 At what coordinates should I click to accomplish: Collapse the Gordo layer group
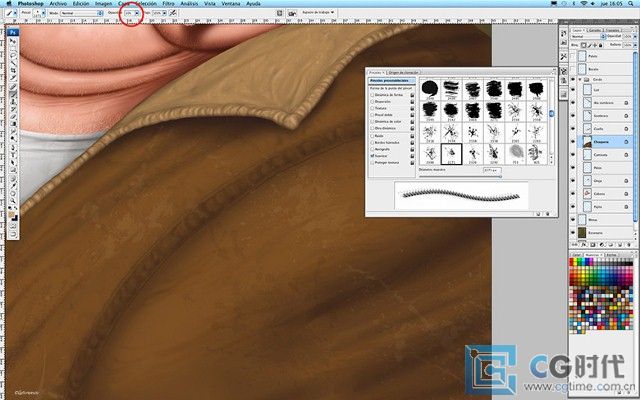pyautogui.click(x=580, y=79)
